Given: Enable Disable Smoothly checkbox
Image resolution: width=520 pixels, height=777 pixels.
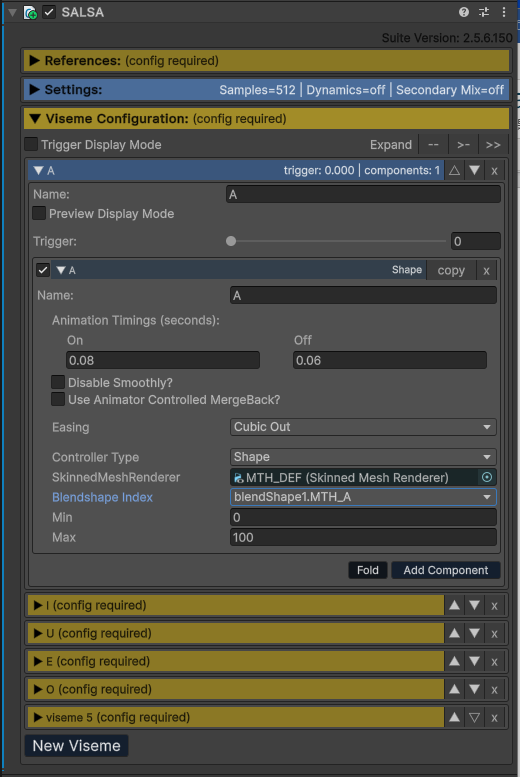Looking at the screenshot, I should [x=58, y=382].
